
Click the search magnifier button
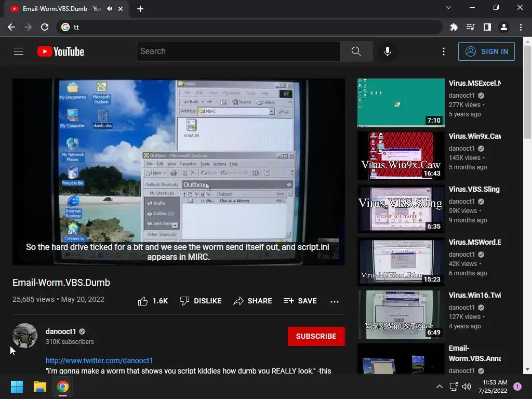point(356,51)
